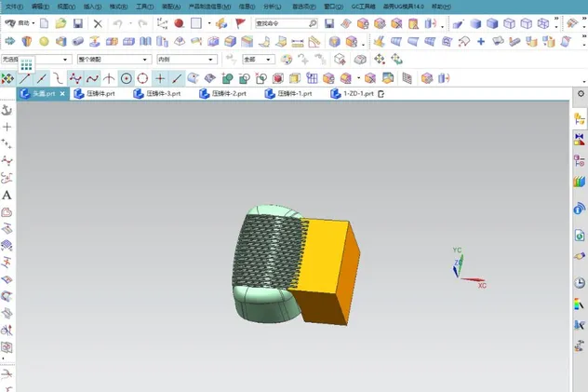Click the color palette wheel icon
Screen dimensions: 588x392
pos(287,60)
